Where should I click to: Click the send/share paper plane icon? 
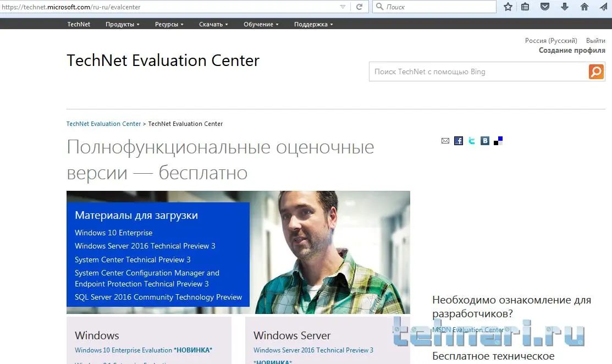603,7
